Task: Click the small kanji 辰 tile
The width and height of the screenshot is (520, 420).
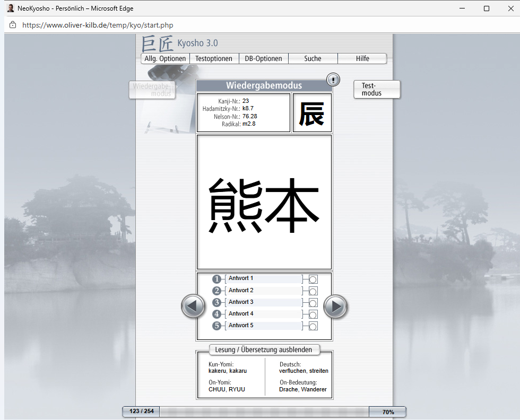Action: pos(312,113)
